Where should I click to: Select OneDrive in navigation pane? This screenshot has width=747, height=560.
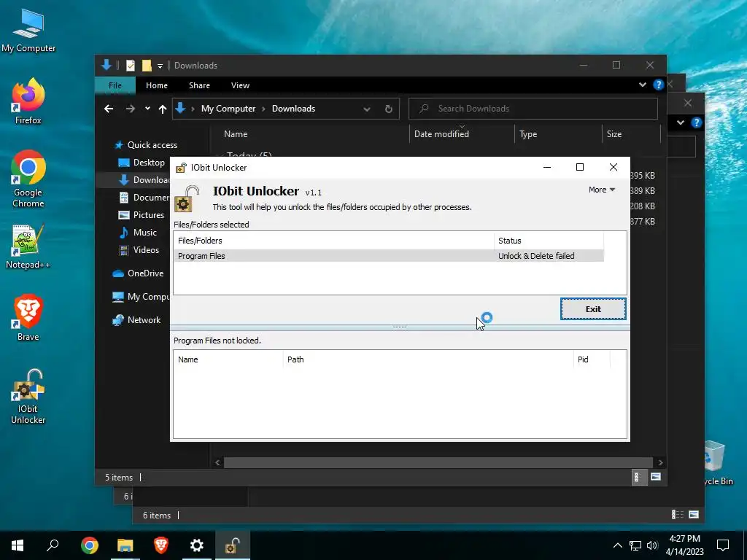click(x=138, y=273)
